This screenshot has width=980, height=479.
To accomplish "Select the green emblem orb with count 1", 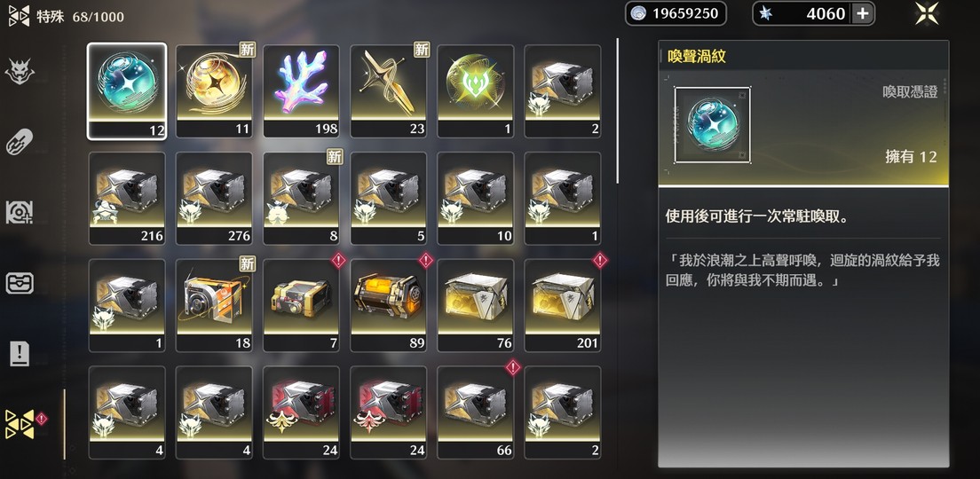I will (x=476, y=90).
